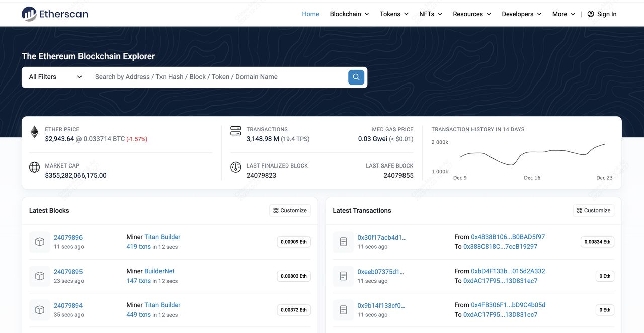Open the All Filters dropdown

55,77
